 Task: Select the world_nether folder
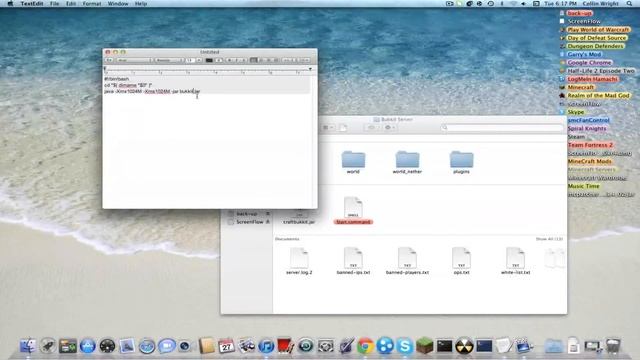tap(407, 162)
